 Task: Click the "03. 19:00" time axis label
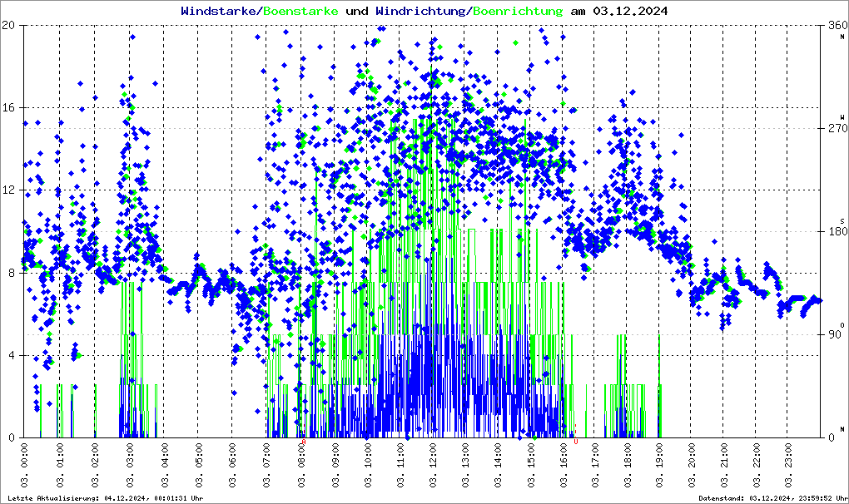click(661, 465)
